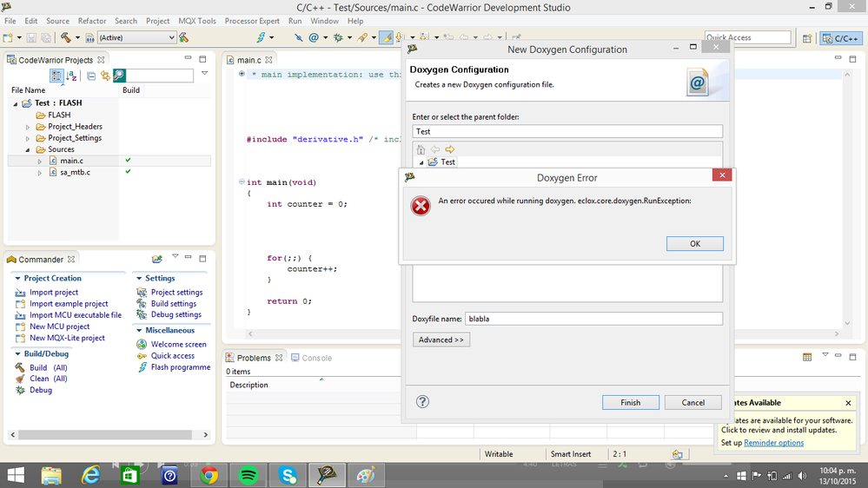Open the (Active) build configuration combo box
The width and height of the screenshot is (868, 488).
(136, 37)
